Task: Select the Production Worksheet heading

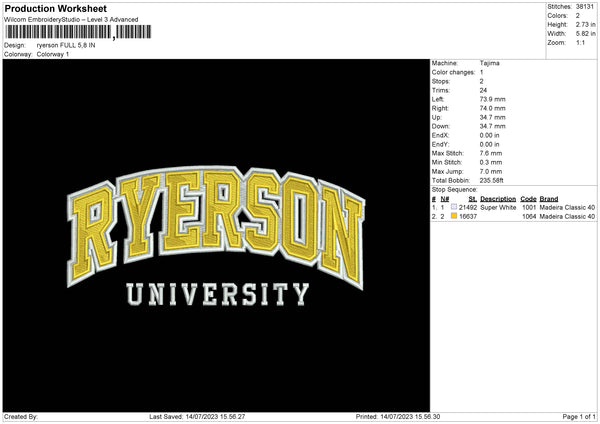Action: click(55, 8)
